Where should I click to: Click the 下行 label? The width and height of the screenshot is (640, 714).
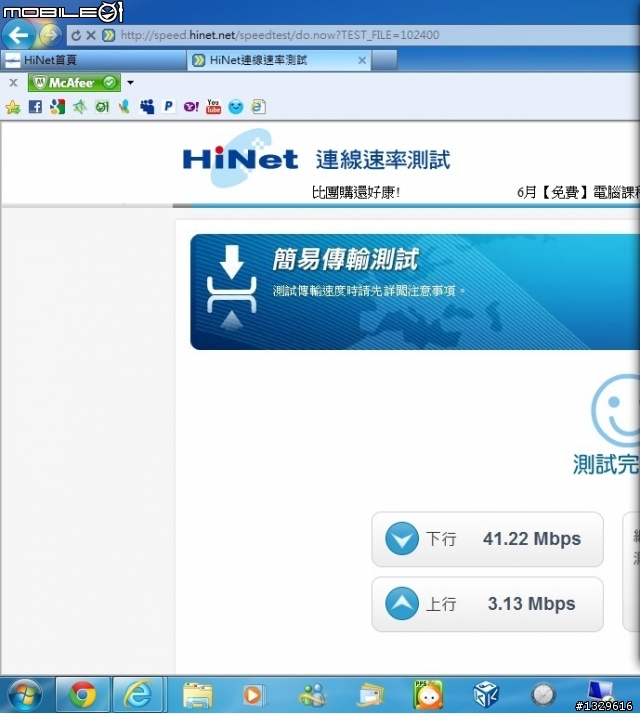441,539
